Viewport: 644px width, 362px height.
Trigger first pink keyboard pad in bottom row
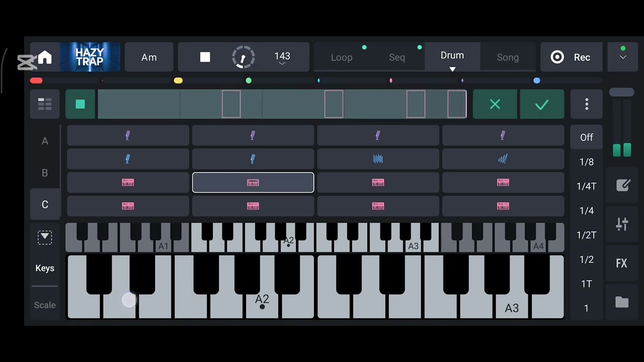coord(128,206)
